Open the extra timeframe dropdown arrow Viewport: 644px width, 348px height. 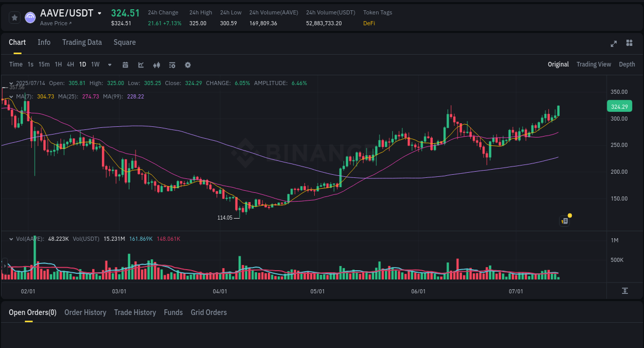point(109,64)
